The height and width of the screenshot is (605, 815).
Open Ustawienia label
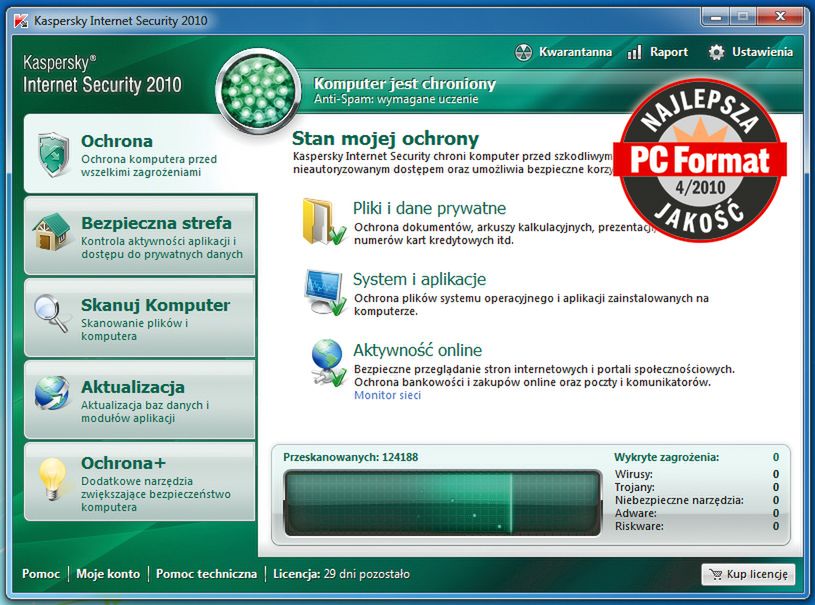coord(763,52)
